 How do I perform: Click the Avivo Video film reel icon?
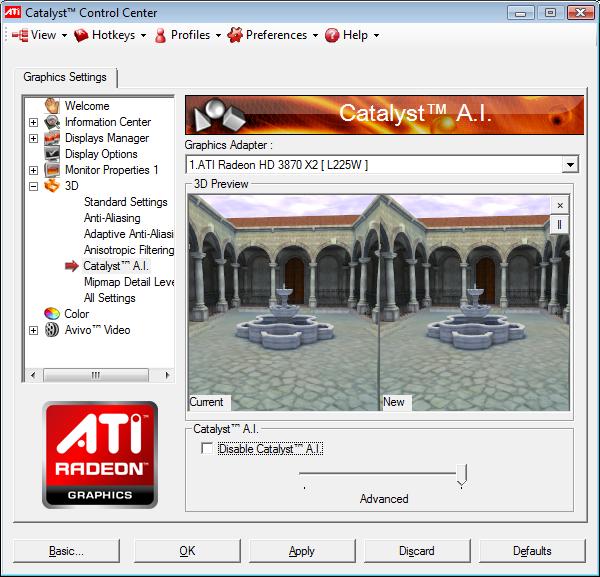(x=52, y=329)
